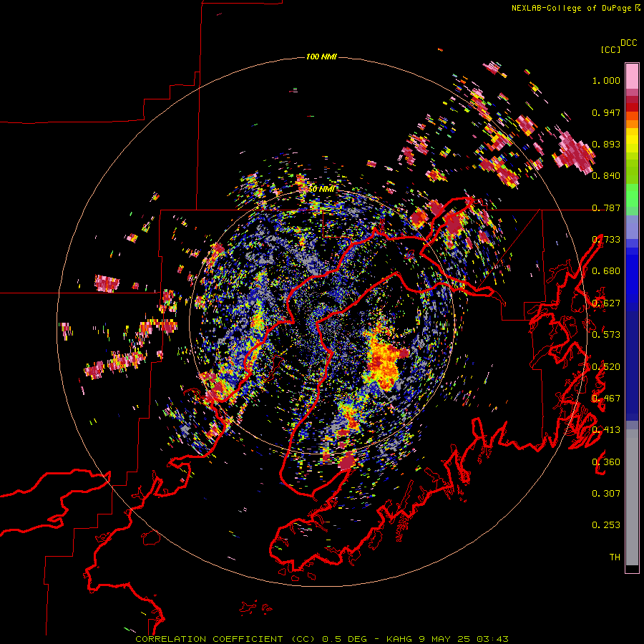Click the TH threshold label
This screenshot has width=644, height=644.
pos(615,557)
